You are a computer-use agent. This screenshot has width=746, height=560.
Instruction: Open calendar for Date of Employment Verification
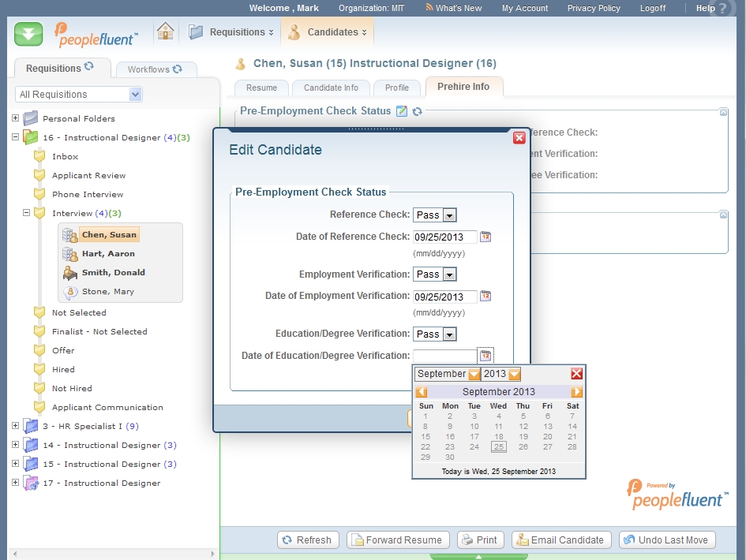click(485, 297)
